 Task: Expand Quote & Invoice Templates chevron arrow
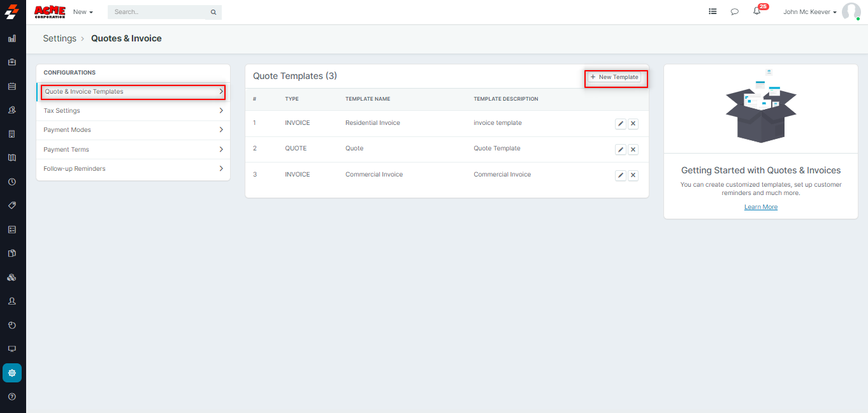pos(221,92)
